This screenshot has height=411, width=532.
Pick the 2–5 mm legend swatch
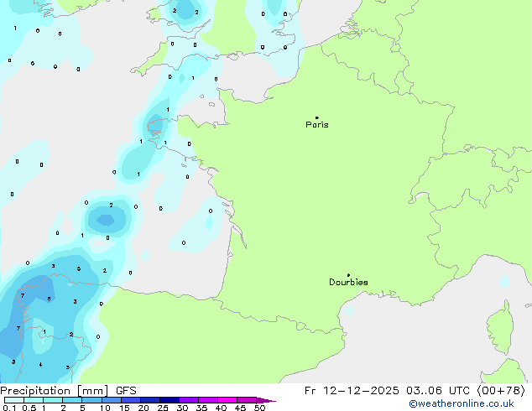(x=72, y=400)
